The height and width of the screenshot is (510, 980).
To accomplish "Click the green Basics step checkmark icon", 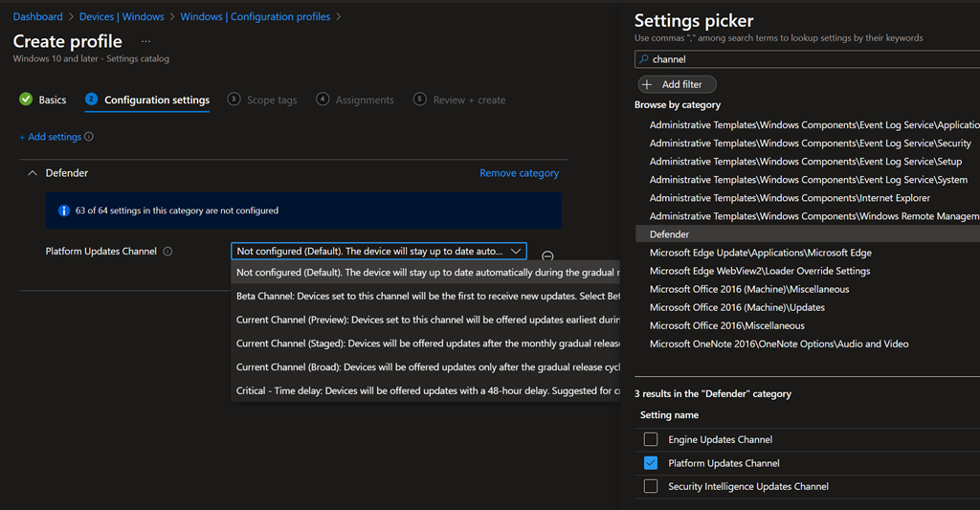I will tap(25, 100).
